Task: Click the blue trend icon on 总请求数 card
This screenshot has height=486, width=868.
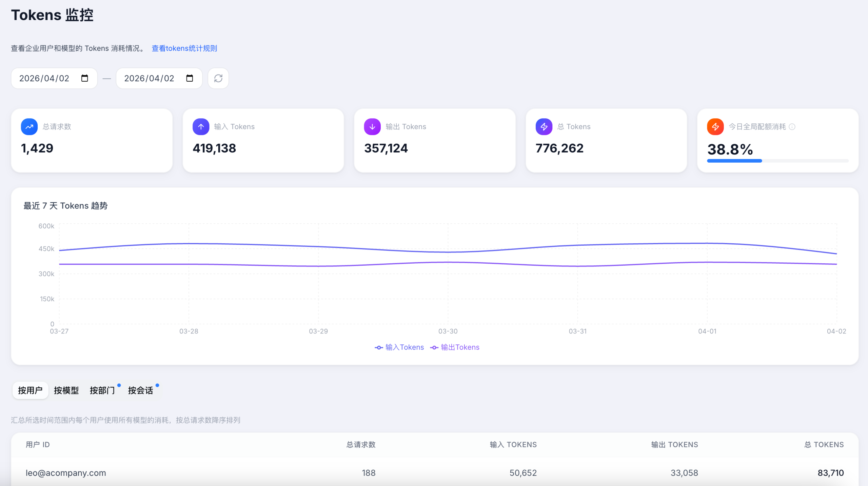Action: [x=29, y=127]
